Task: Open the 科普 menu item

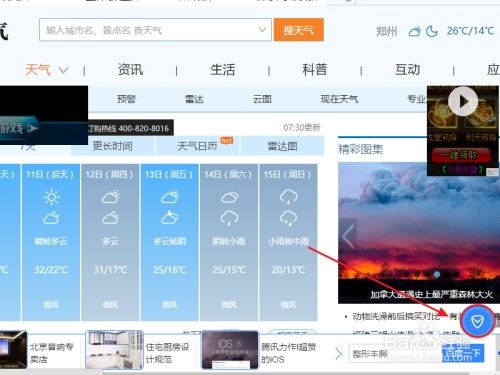Action: [315, 70]
